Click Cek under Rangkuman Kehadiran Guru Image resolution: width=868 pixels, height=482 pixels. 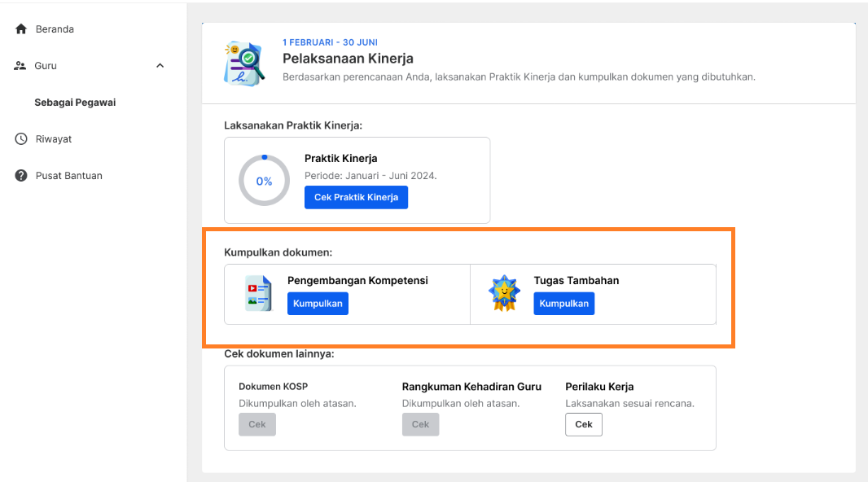tap(421, 424)
